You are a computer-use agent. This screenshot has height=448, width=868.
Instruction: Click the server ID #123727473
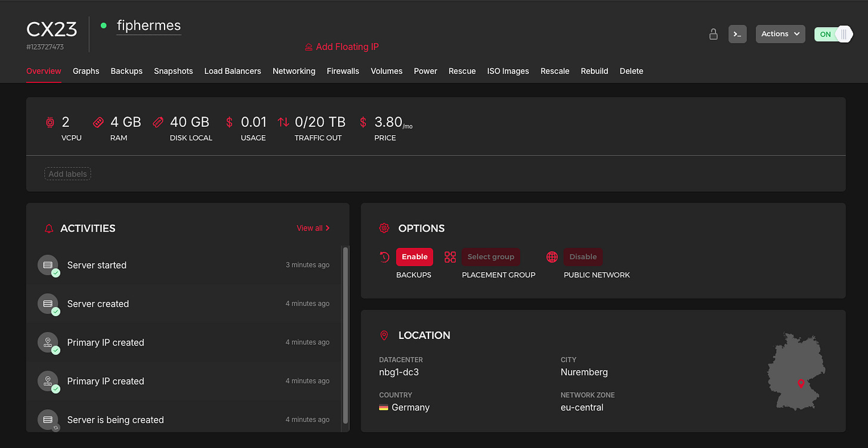45,46
